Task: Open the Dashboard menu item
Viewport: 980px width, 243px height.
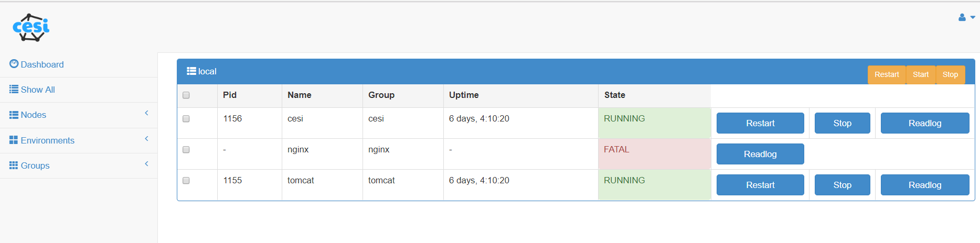Action: (x=42, y=64)
